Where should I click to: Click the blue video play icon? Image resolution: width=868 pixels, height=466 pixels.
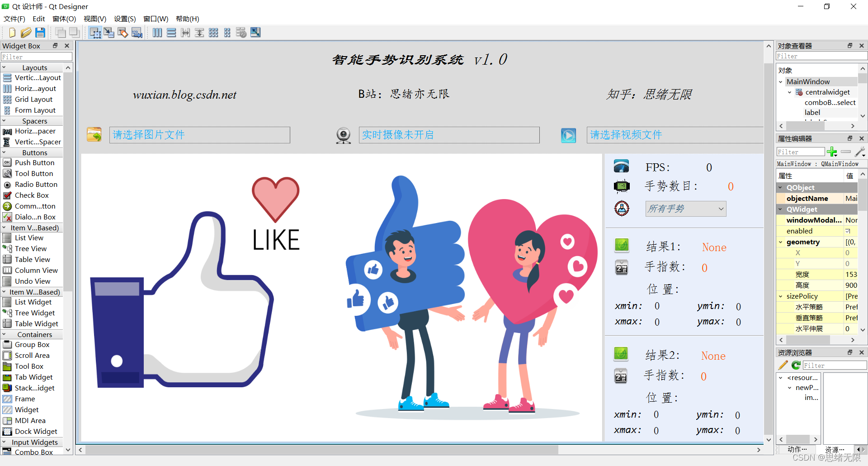[568, 135]
